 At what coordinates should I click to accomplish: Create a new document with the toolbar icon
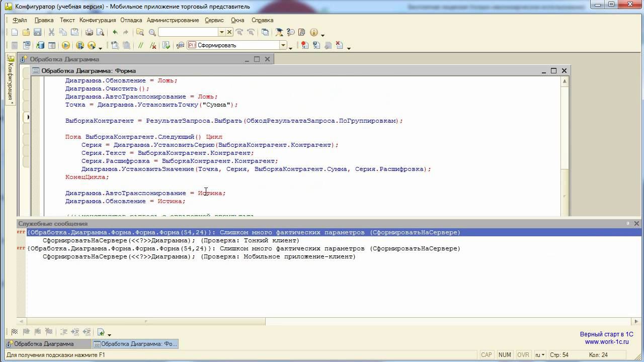click(x=14, y=32)
